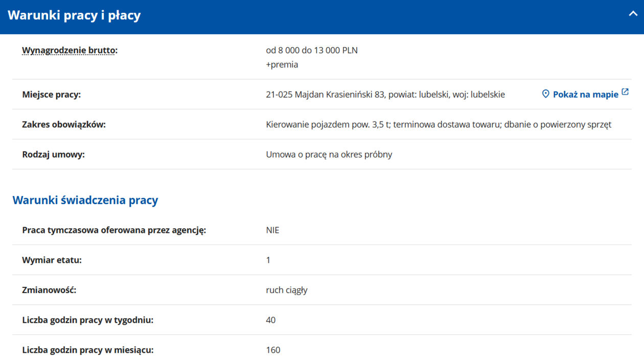Collapse section using the header chevron arrow

point(633,14)
